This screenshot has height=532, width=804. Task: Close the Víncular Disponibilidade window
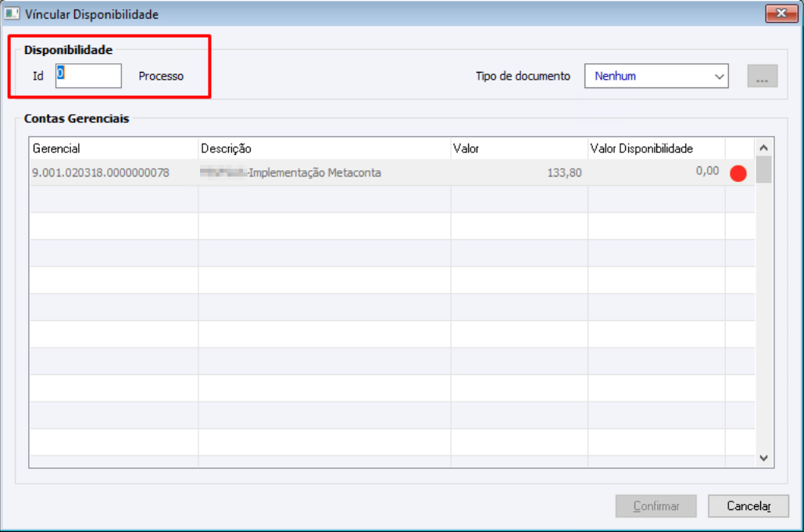point(781,13)
